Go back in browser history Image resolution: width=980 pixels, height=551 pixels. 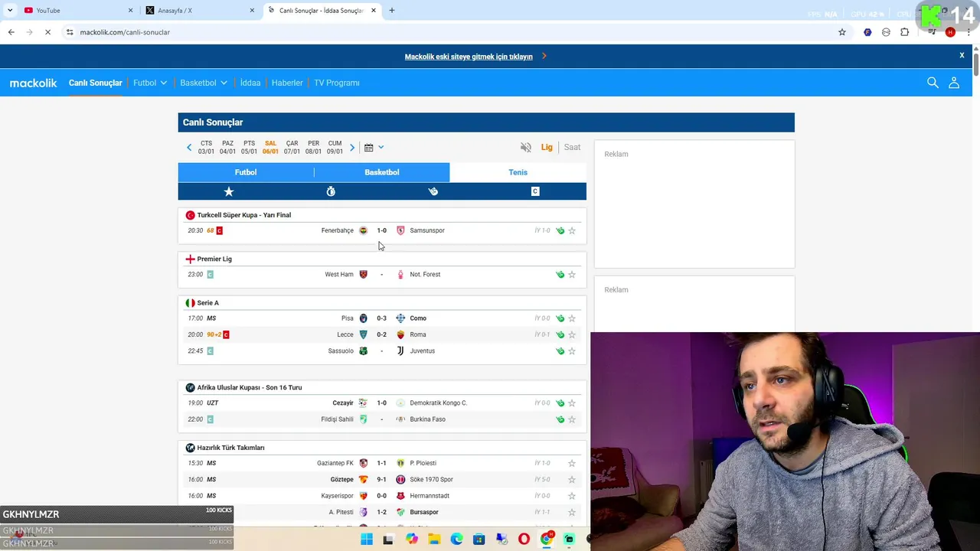pyautogui.click(x=11, y=32)
